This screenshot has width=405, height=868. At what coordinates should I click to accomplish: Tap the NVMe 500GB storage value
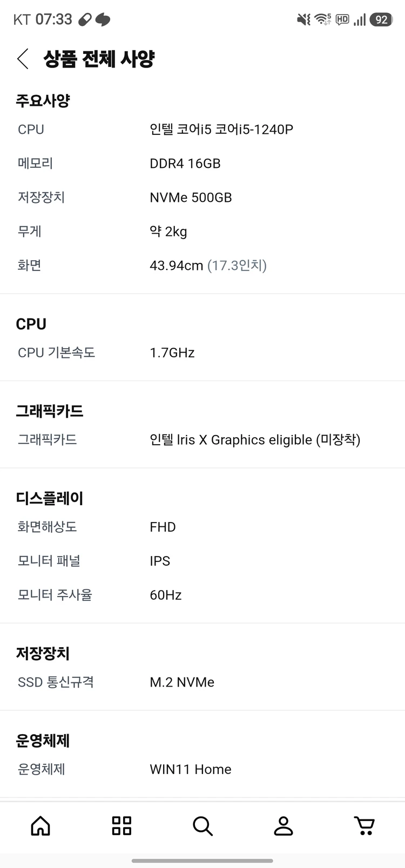(x=191, y=198)
